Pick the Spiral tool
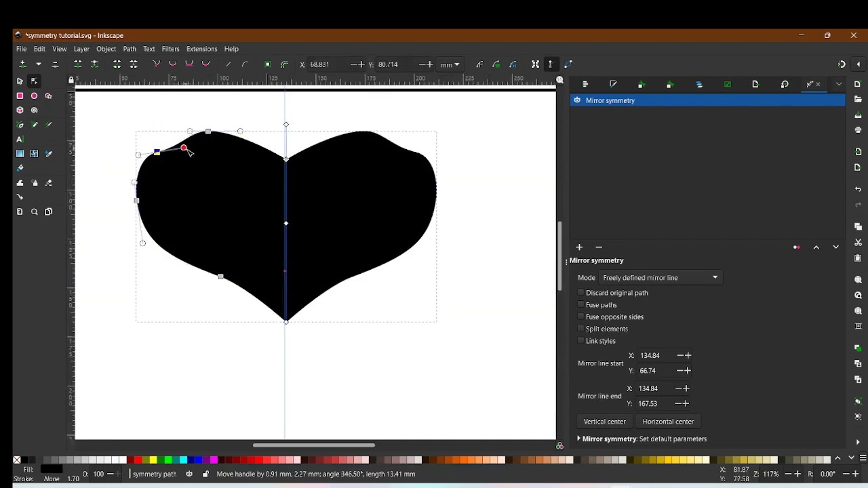Screen dimensions: 868x488 point(34,110)
